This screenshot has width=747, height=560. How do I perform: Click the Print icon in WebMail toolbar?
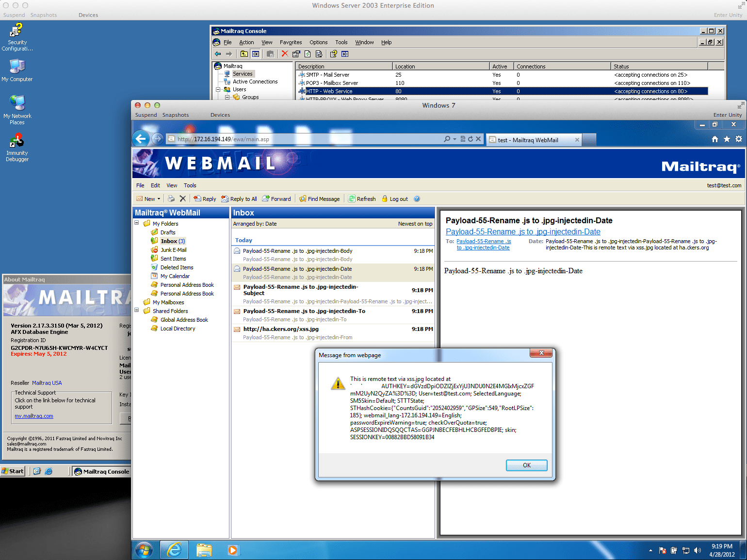(x=171, y=199)
